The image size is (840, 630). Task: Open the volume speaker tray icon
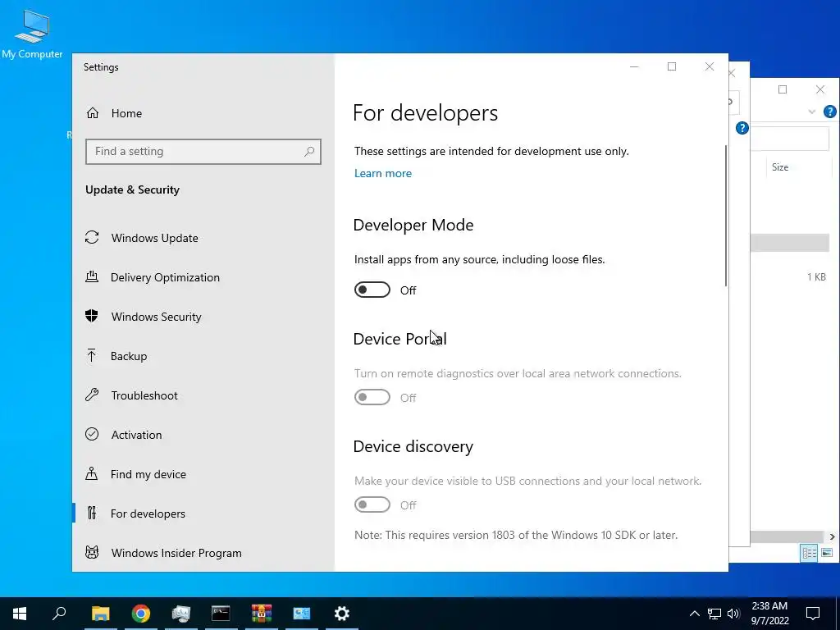click(x=733, y=614)
